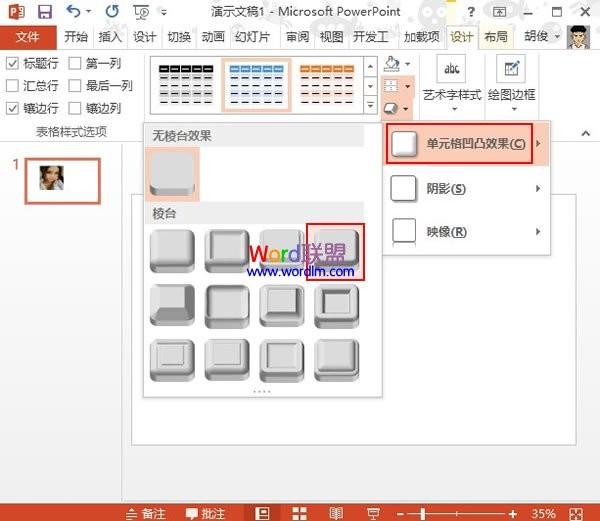This screenshot has width=600, height=521.
Task: Uncheck the 标题行 checkbox
Action: point(12,63)
